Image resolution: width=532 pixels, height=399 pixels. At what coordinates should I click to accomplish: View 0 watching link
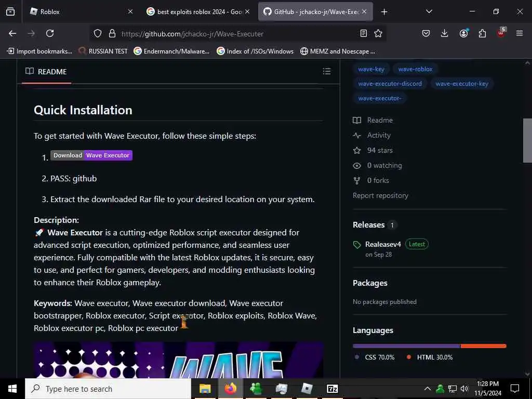377,166
